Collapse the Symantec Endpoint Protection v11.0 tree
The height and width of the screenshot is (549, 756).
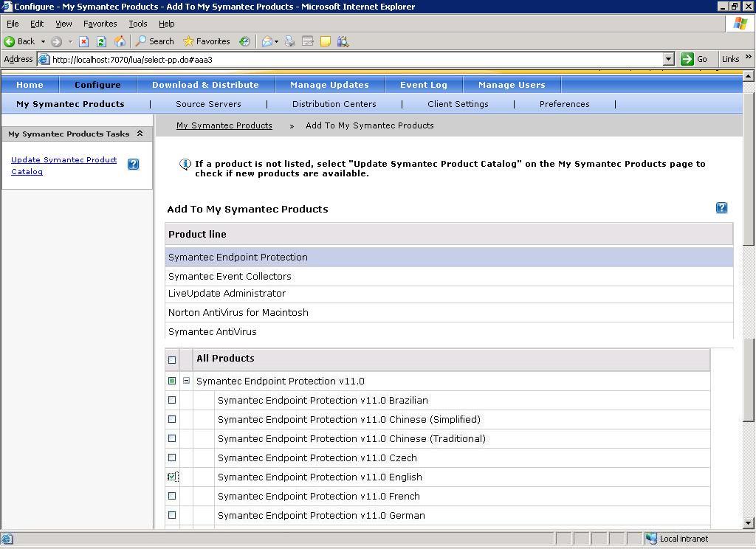(186, 381)
